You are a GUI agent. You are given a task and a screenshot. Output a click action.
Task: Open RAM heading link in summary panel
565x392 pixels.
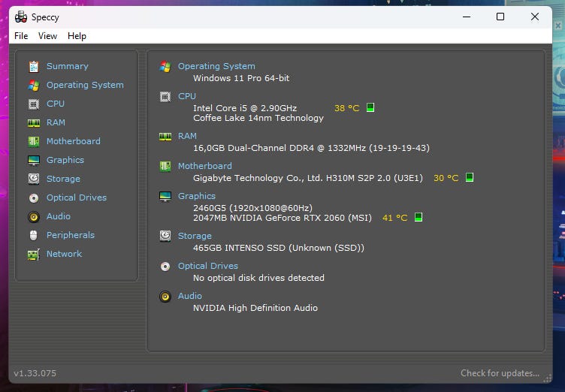(187, 136)
